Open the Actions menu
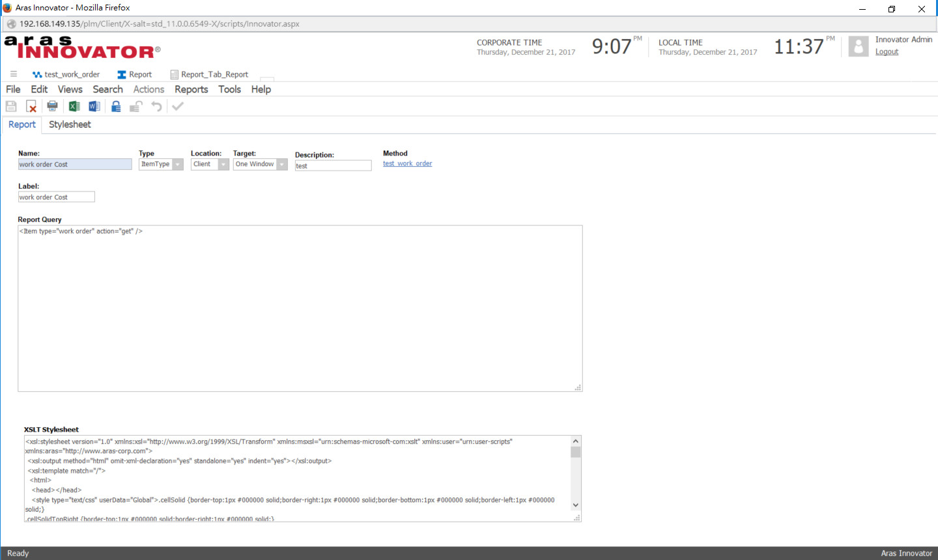This screenshot has width=938, height=560. click(149, 89)
